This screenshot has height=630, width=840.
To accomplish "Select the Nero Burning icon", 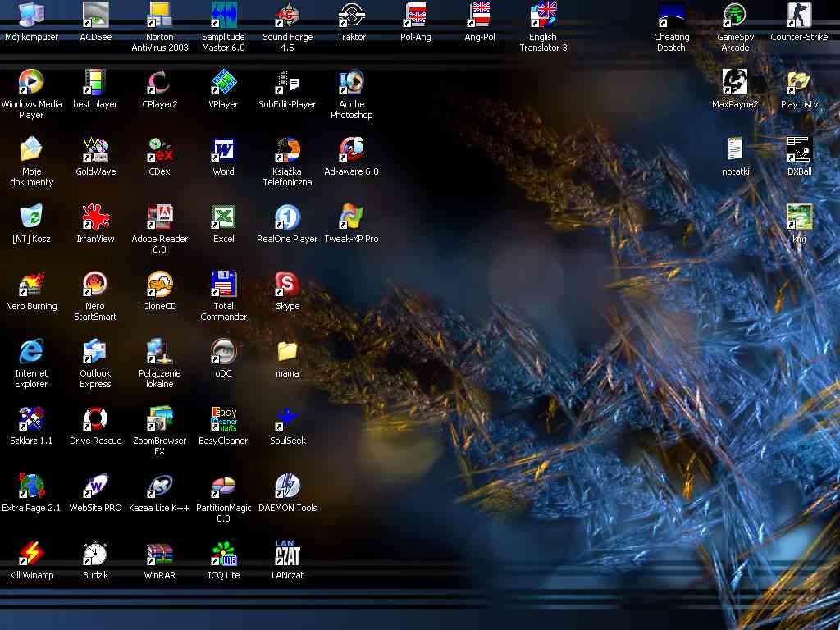I will coord(31,284).
